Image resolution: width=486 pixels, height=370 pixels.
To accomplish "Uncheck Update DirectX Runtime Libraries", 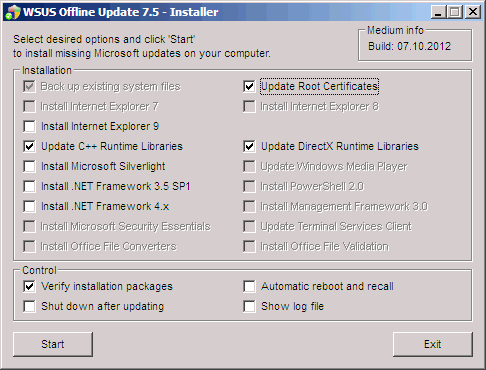I will [x=249, y=147].
